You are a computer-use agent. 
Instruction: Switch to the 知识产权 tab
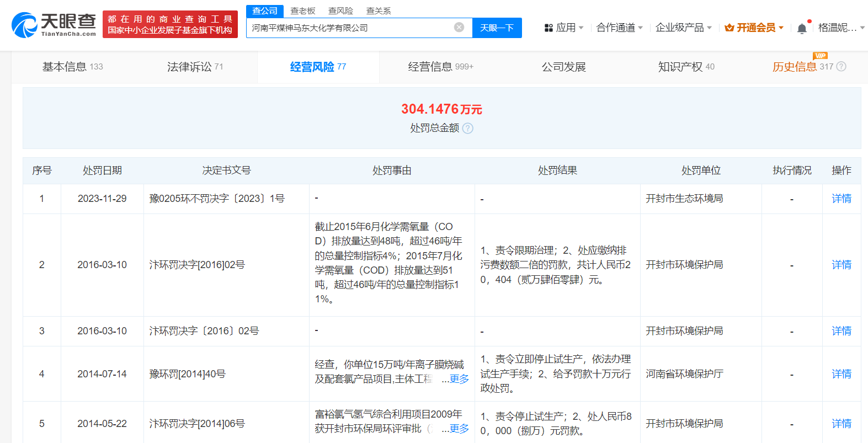686,67
